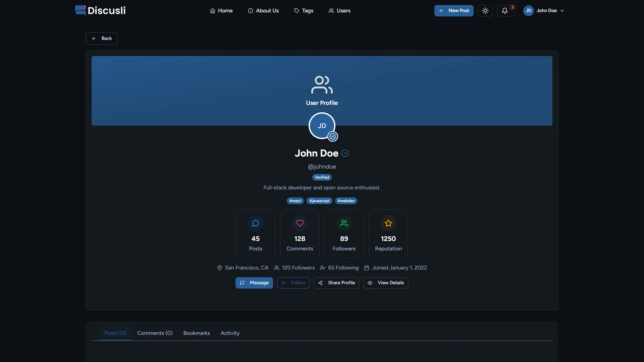Toggle the light/dark theme sun icon
Screen dimensions: 644x362
click(485, 11)
